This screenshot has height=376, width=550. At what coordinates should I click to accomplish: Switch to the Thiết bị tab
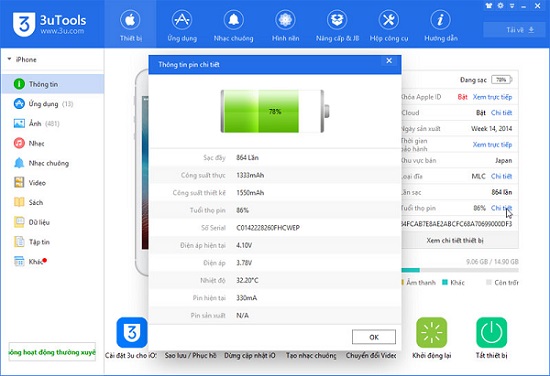coord(130,25)
